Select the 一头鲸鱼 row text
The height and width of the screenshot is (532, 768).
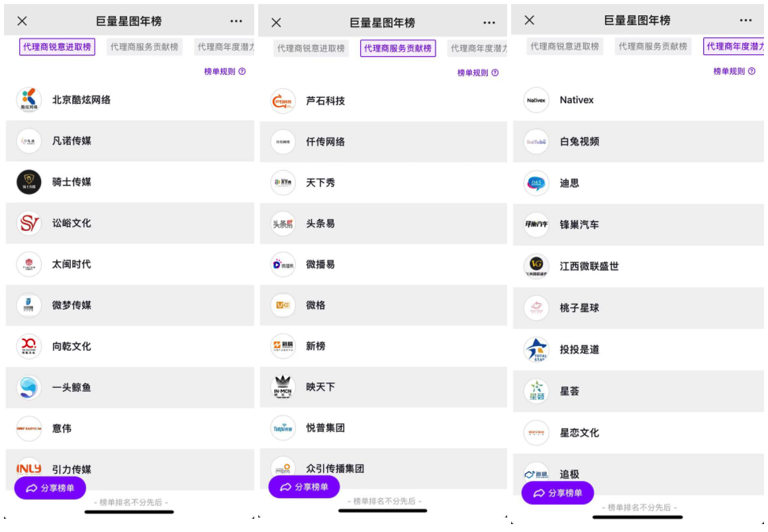[x=72, y=388]
